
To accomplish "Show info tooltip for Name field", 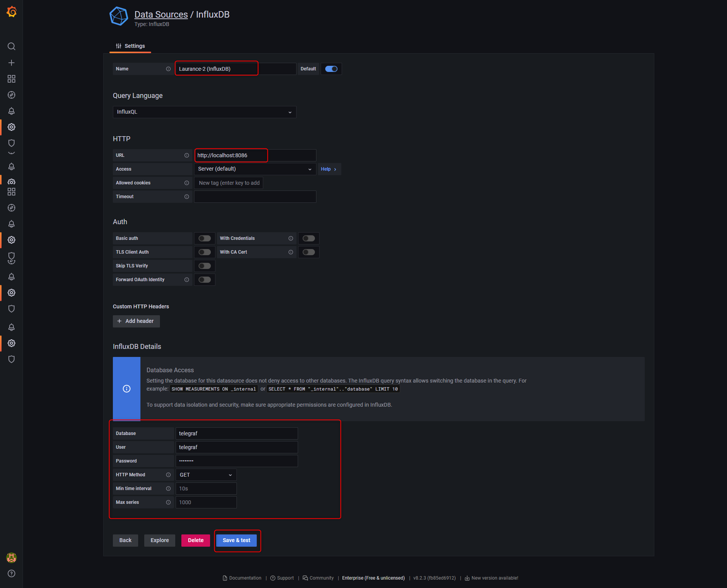I will click(168, 69).
